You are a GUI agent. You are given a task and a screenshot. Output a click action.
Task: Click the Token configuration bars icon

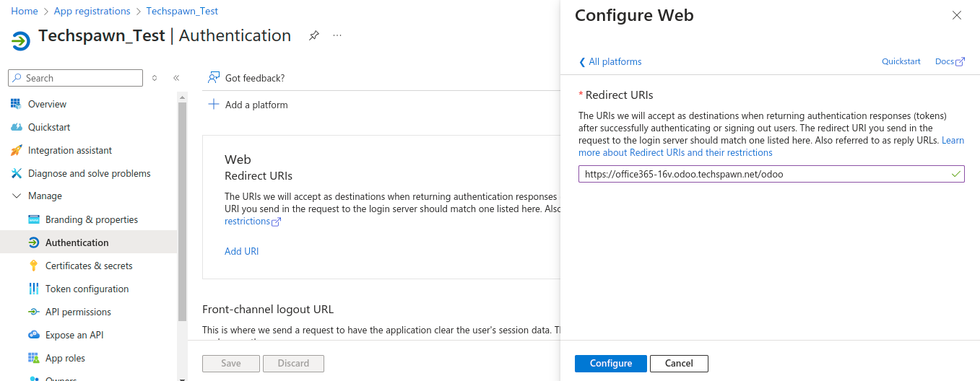(33, 289)
